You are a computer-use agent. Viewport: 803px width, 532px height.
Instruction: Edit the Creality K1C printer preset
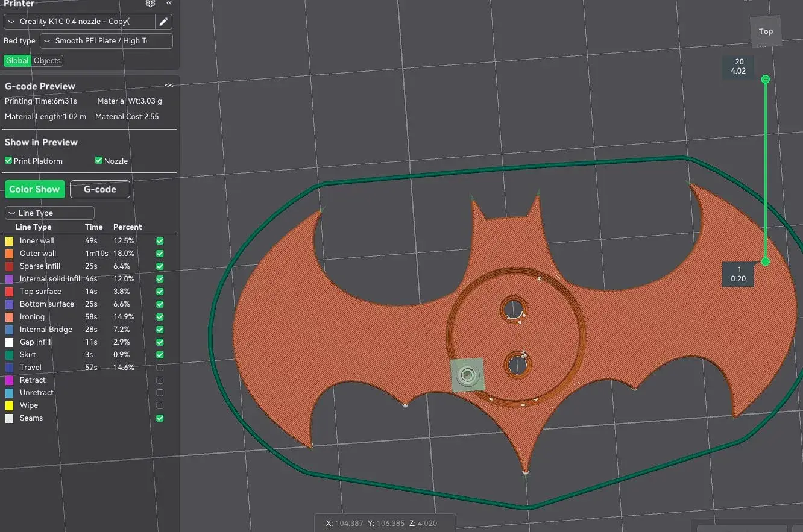tap(163, 22)
